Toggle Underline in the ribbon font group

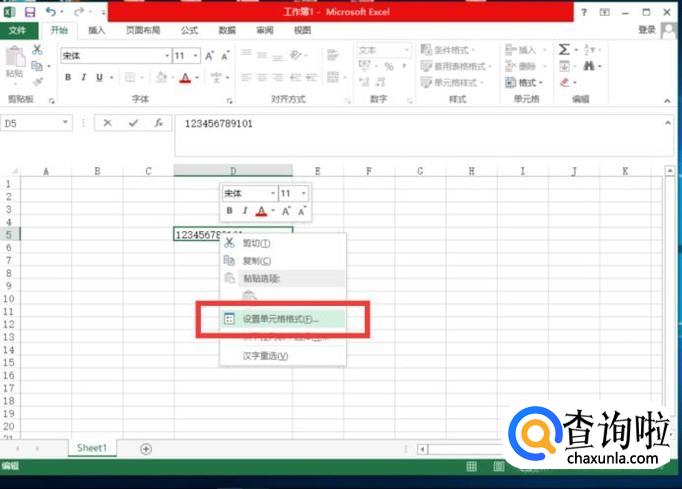coord(99,77)
